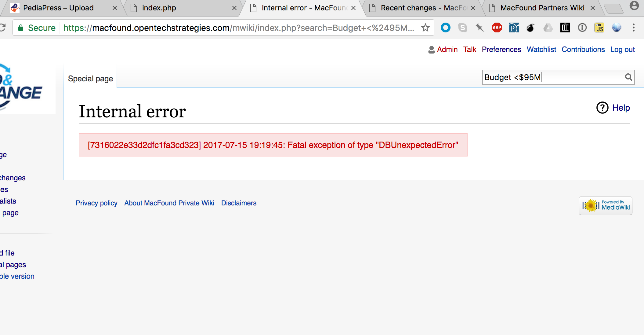Open the browser profile account menu
The width and height of the screenshot is (644, 335).
pyautogui.click(x=634, y=6)
